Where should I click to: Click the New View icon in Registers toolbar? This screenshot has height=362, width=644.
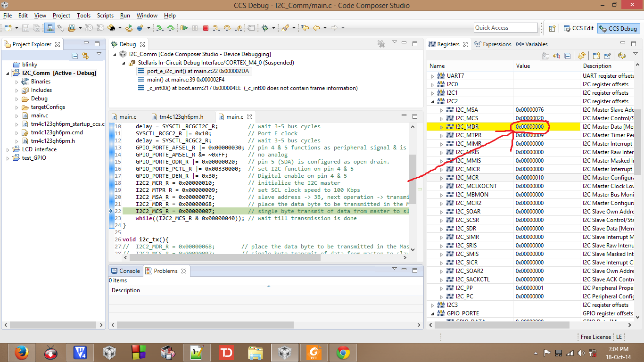point(596,56)
